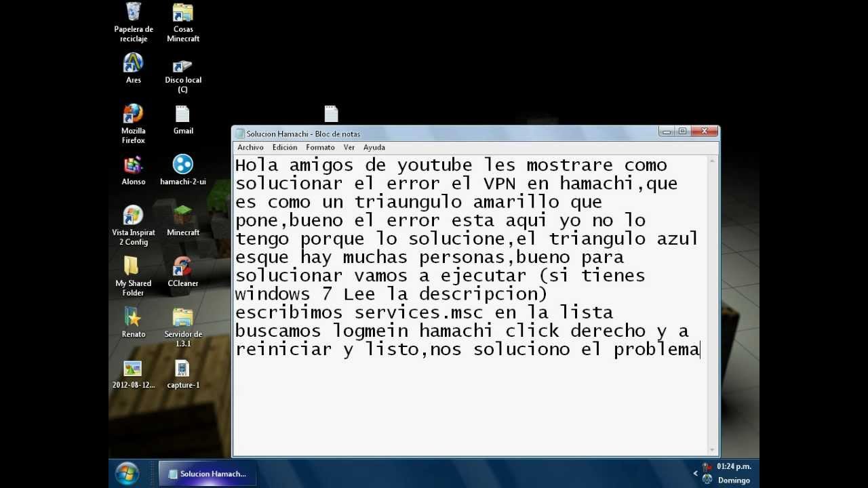Click the word 'triaungulo' in the note
Screen dimensions: 868x488
(x=408, y=202)
